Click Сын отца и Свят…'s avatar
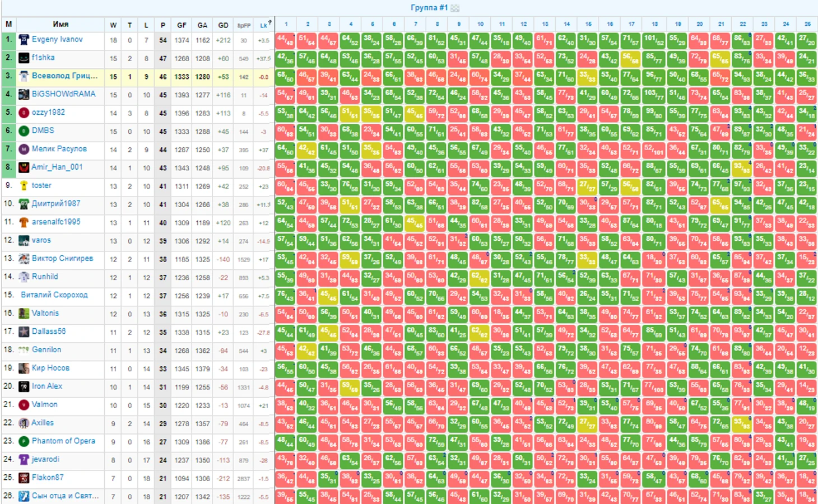The height and width of the screenshot is (504, 818). [24, 496]
